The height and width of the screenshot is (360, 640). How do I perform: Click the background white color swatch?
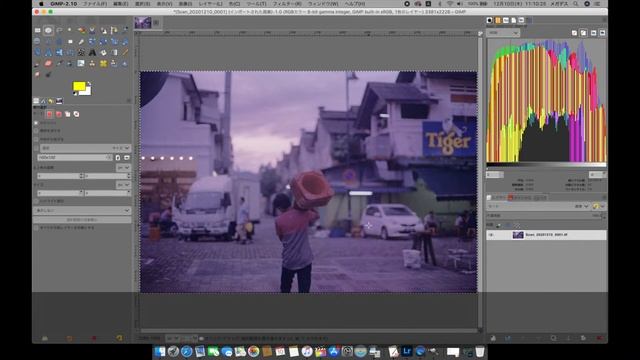[87, 91]
